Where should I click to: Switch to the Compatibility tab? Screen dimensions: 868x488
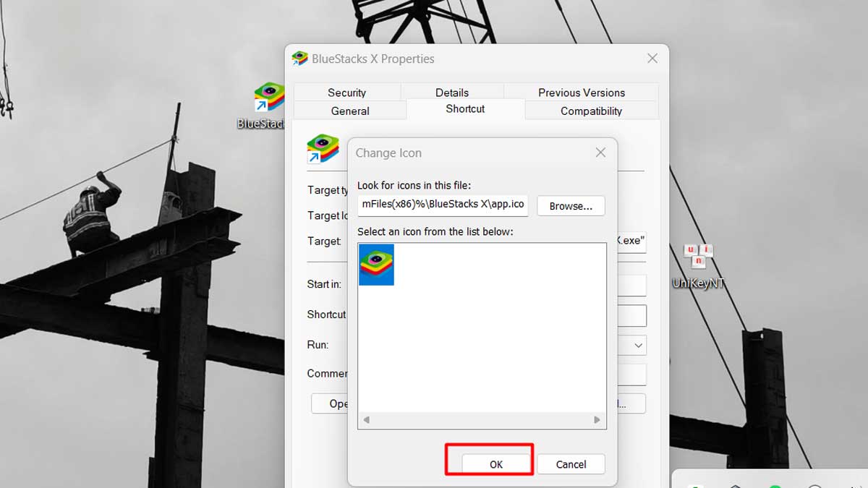click(x=591, y=111)
